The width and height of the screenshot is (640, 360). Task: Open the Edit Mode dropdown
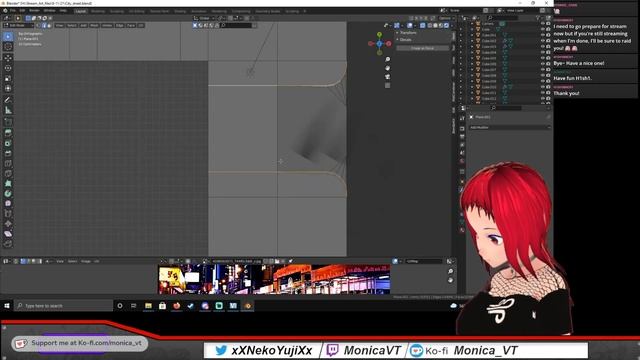pyautogui.click(x=19, y=25)
